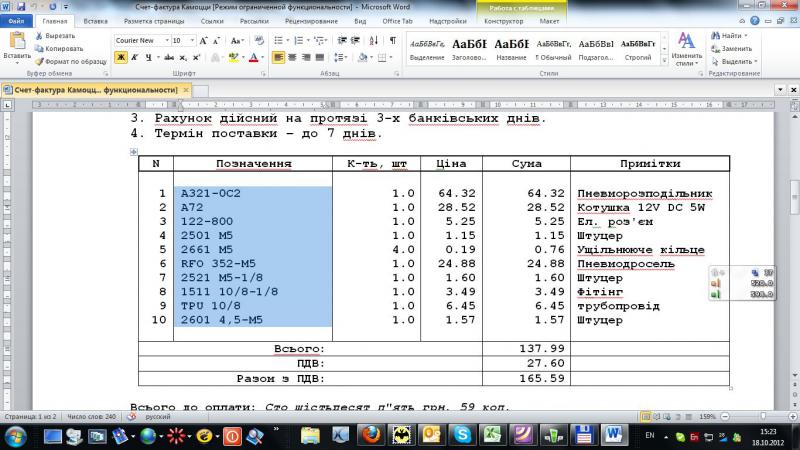This screenshot has width=800, height=450.
Task: Expand the styles gallery list
Action: tap(663, 59)
